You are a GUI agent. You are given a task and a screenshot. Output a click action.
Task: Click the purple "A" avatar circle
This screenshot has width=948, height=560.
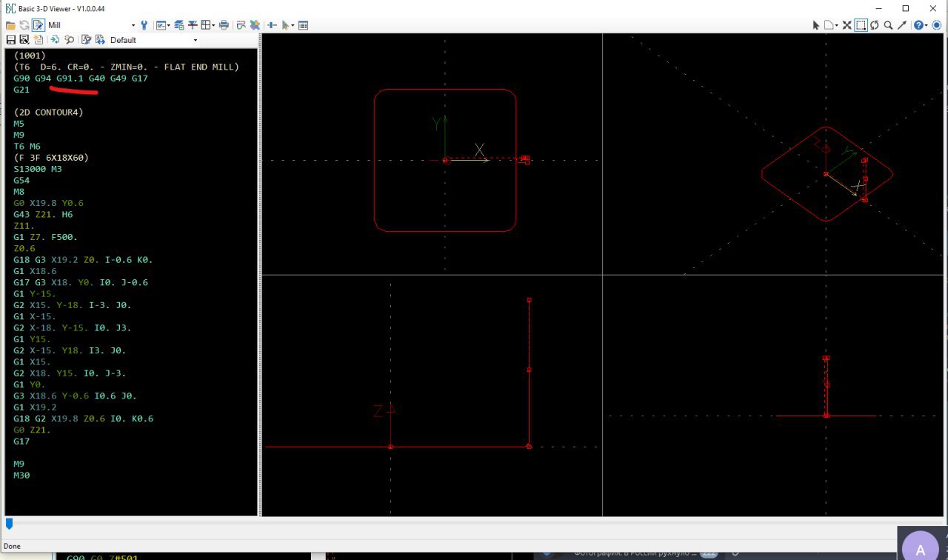[921, 550]
